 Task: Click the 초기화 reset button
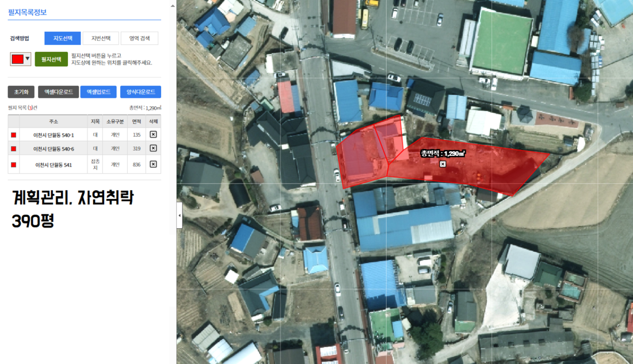[21, 92]
